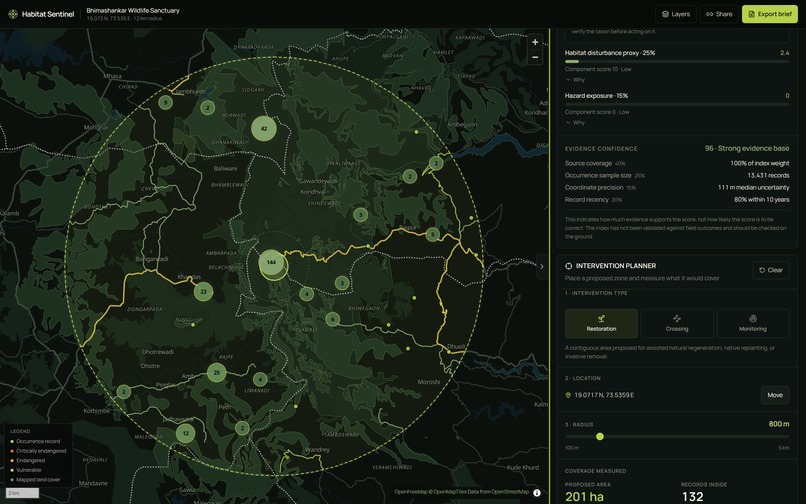Click the 111 m median uncertainty value
The image size is (806, 504).
click(754, 188)
